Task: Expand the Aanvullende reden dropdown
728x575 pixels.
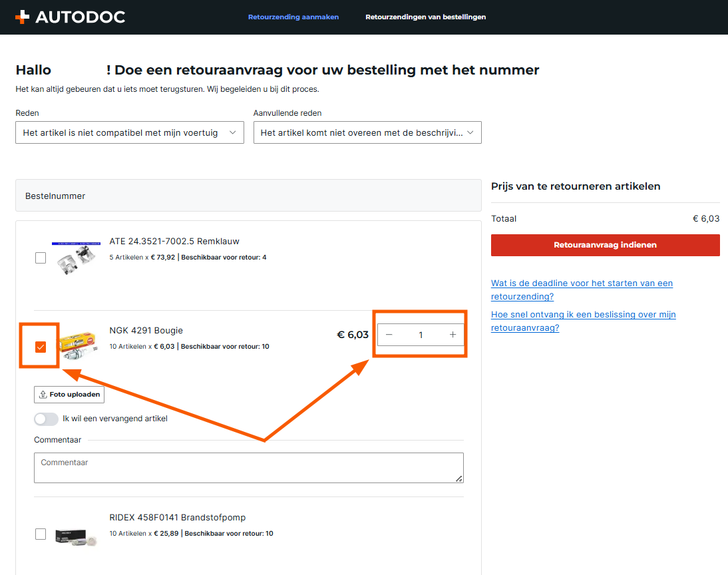Action: pyautogui.click(x=367, y=132)
